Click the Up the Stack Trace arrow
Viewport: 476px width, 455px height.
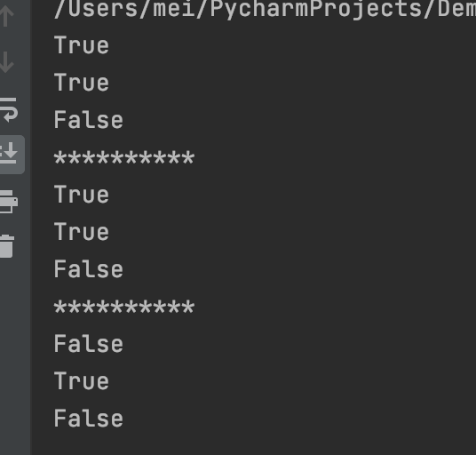pyautogui.click(x=7, y=15)
